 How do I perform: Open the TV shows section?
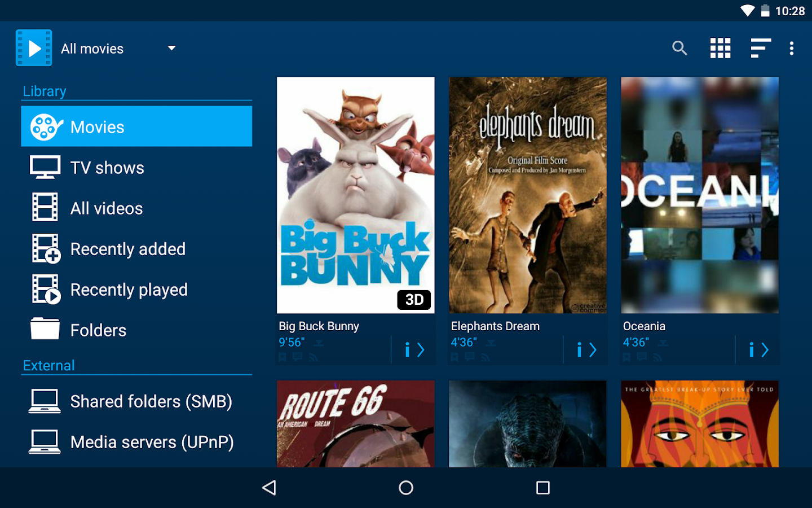tap(107, 167)
